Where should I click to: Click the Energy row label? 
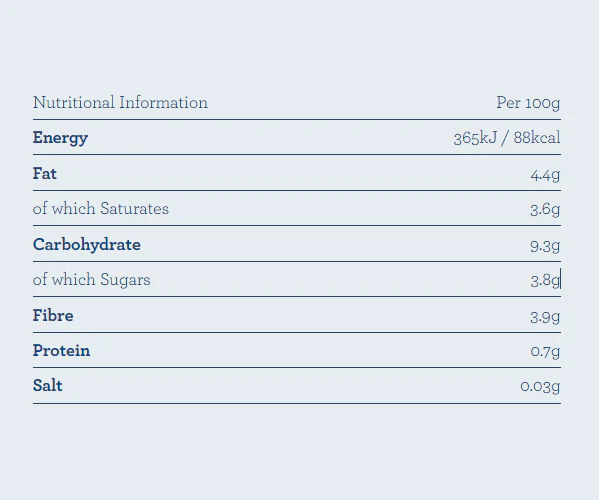pyautogui.click(x=60, y=138)
